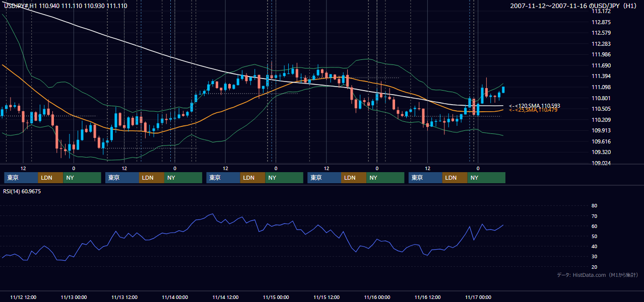
Task: Click the RSI scale value 80
Action: point(594,206)
